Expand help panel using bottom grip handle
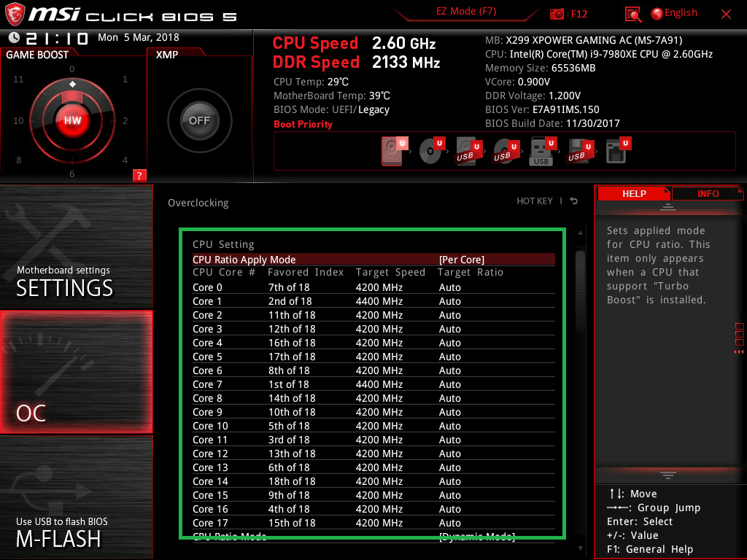 point(668,475)
